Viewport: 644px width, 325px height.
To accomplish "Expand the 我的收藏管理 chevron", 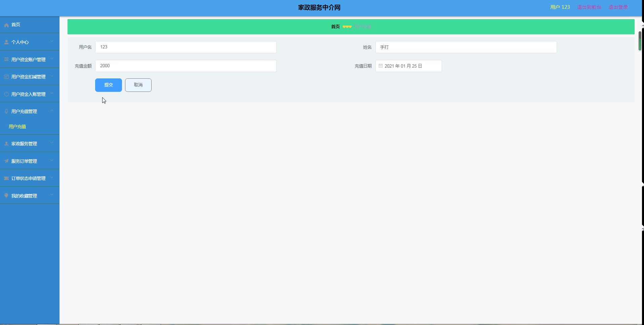I will (52, 195).
